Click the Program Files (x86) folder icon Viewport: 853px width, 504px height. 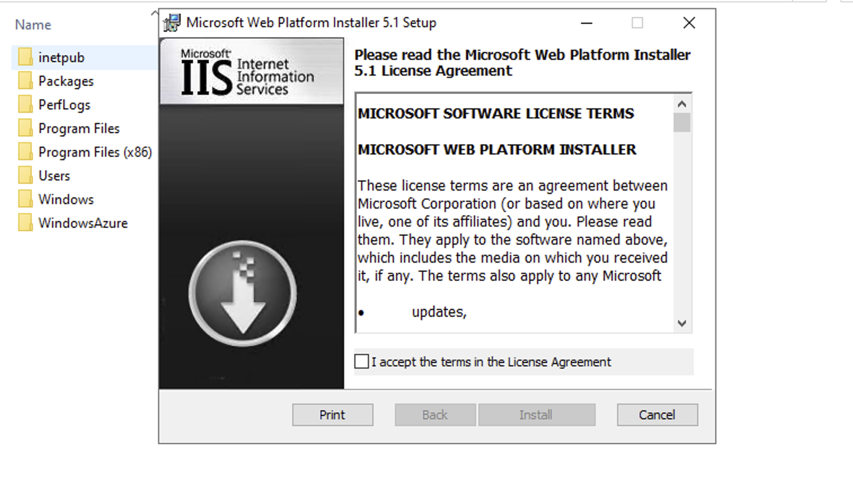coord(25,152)
